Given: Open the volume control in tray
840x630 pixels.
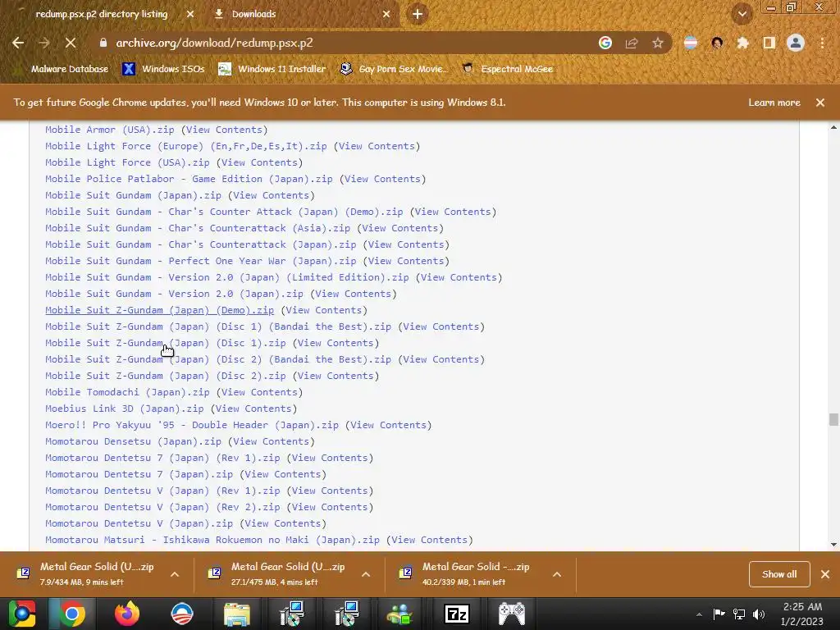Looking at the screenshot, I should pyautogui.click(x=759, y=614).
